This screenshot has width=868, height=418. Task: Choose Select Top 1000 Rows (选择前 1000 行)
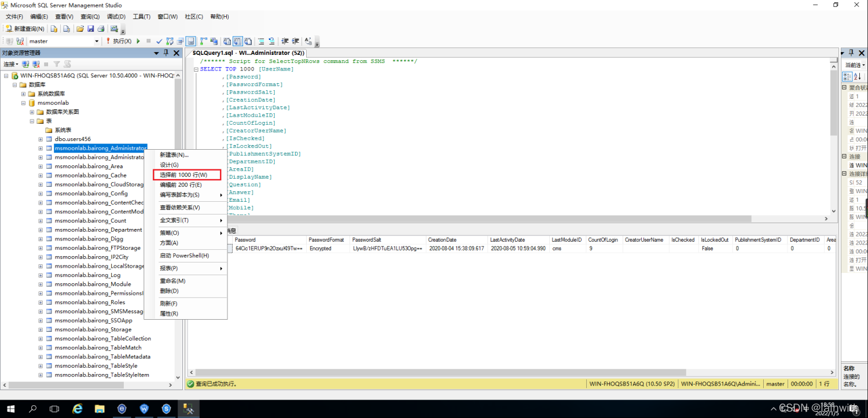[187, 175]
